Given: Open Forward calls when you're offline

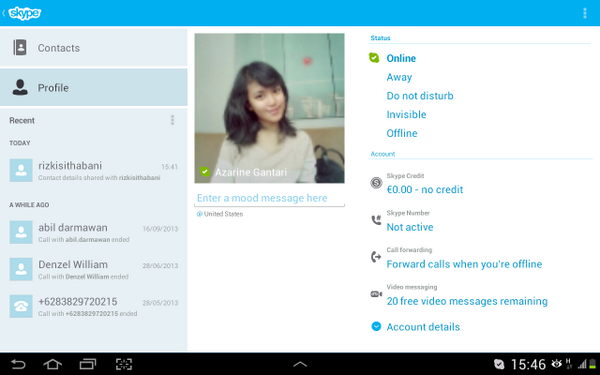Looking at the screenshot, I should 464,264.
